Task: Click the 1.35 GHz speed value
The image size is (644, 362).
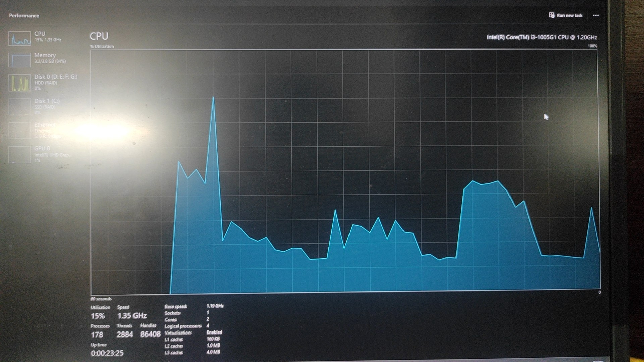Action: point(132,316)
